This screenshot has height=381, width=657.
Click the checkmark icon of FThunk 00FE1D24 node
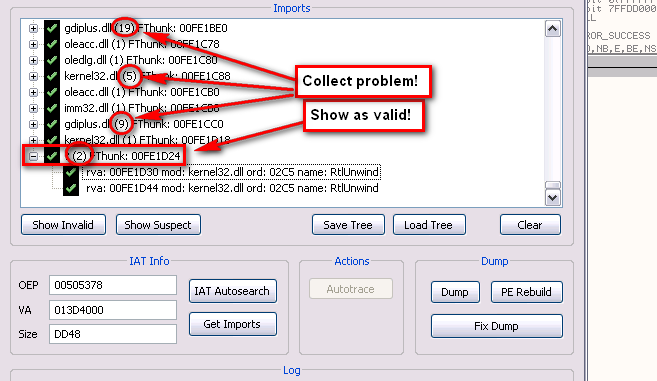(x=52, y=156)
